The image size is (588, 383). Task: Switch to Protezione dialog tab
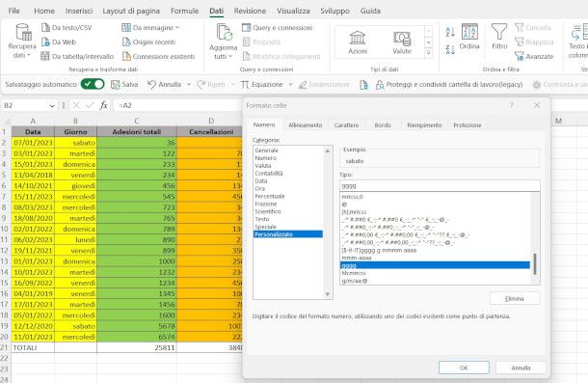click(468, 125)
